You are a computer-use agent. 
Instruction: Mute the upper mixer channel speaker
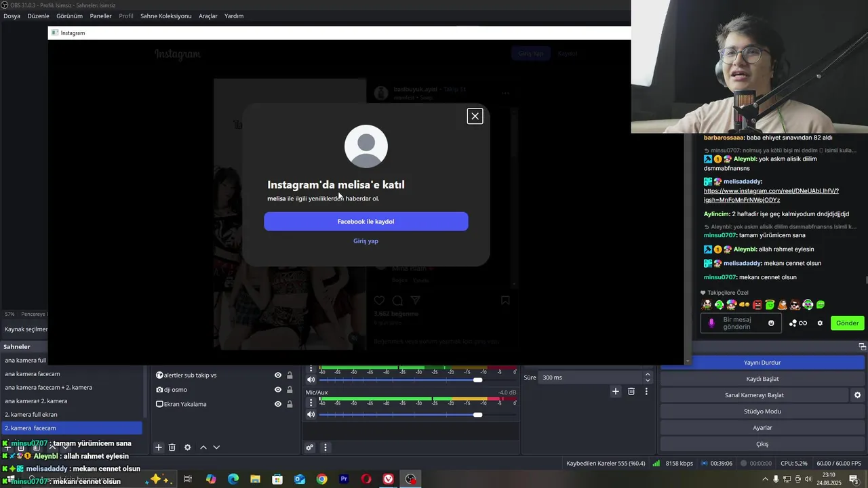point(311,380)
